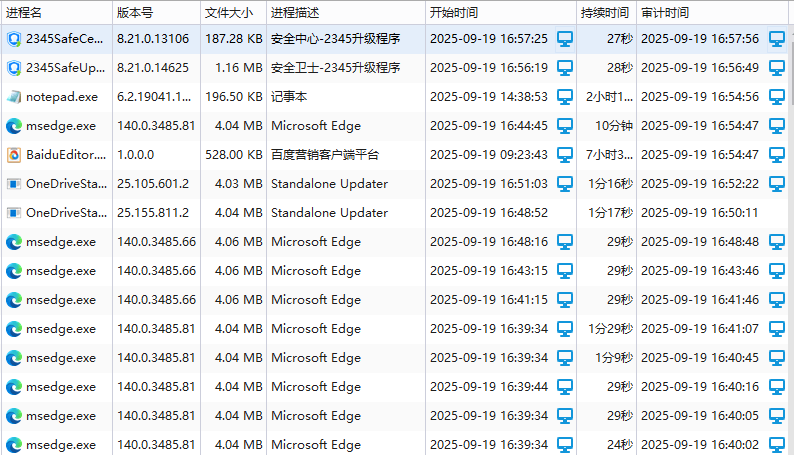The height and width of the screenshot is (455, 794).
Task: Open monitor icon beside start time 16:51:03
Action: (x=565, y=184)
